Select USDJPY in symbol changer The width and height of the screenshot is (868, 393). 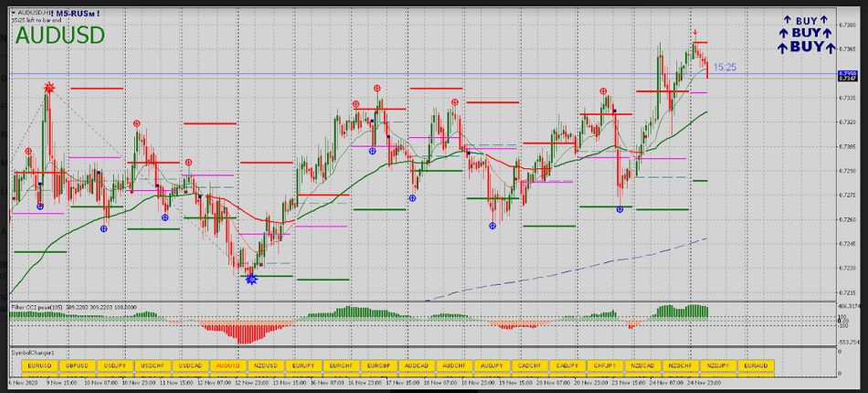click(115, 366)
